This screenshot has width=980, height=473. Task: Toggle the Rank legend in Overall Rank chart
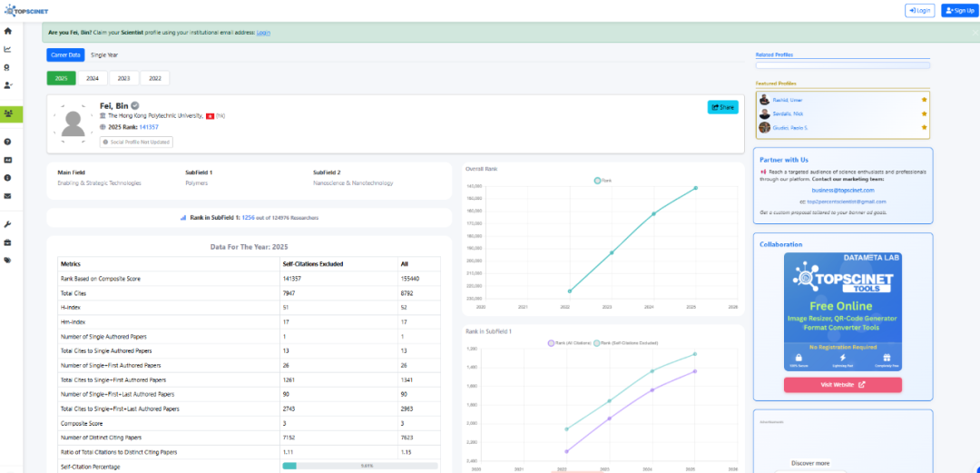603,180
